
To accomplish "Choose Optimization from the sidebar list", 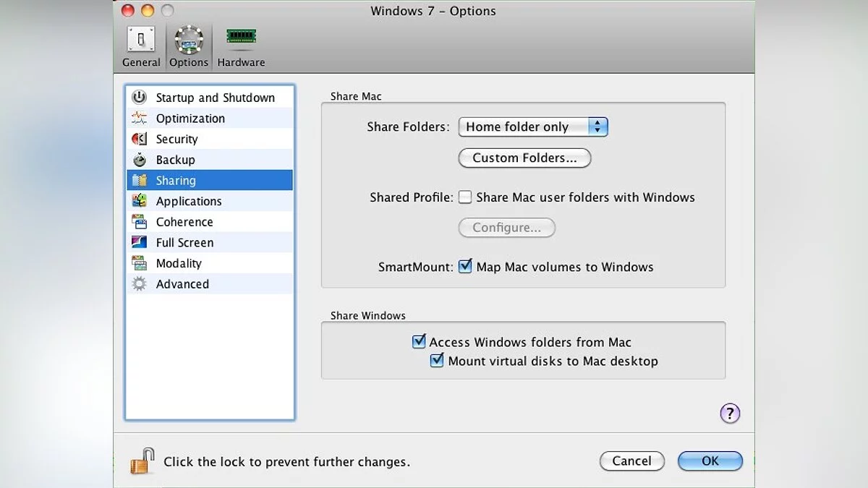I will point(190,119).
